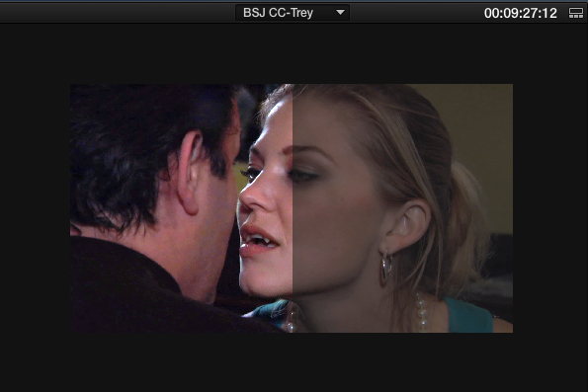Screen dimensions: 588x392
Task: Toggle the viewer layout icon beside the timecode
Action: click(575, 13)
